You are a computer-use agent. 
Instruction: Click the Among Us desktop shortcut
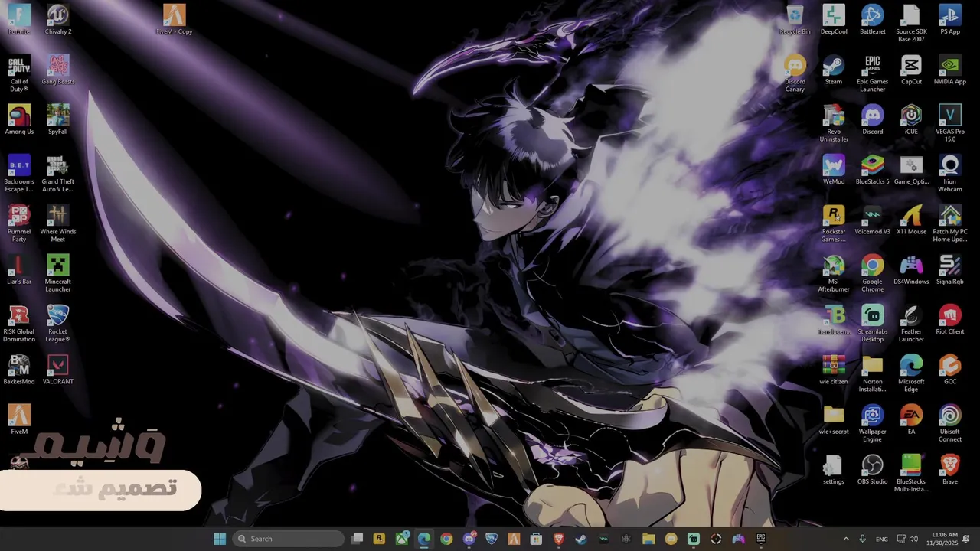coord(19,119)
